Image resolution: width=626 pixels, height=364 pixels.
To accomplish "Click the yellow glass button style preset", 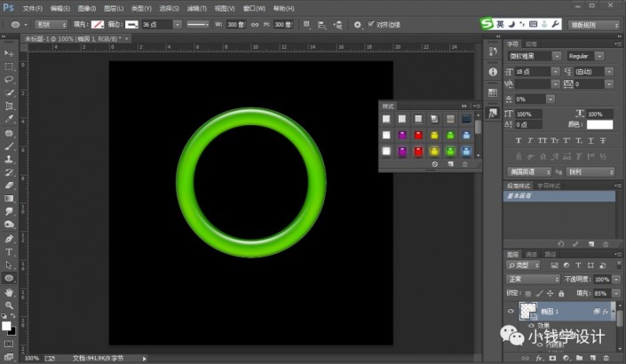I will coord(434,135).
